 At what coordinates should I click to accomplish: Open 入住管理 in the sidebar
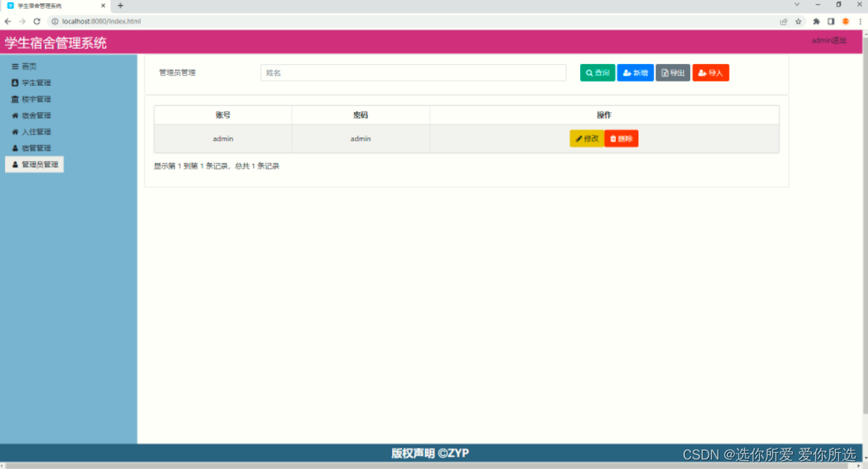[31, 132]
